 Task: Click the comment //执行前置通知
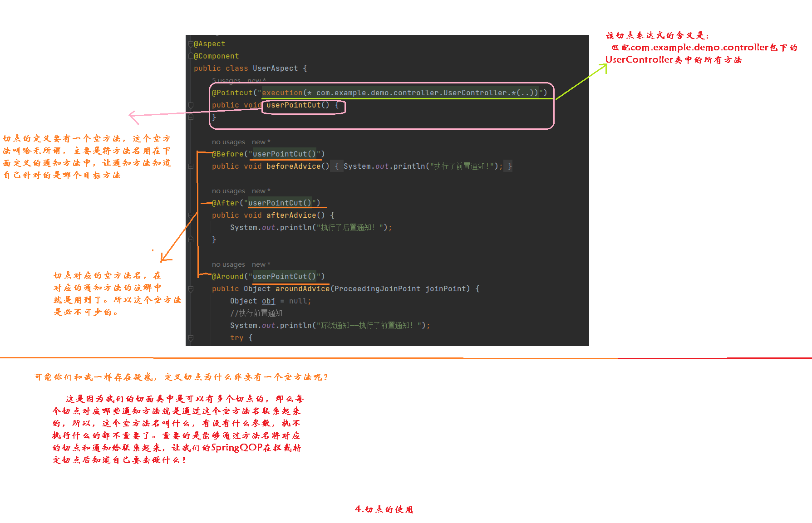(x=256, y=313)
